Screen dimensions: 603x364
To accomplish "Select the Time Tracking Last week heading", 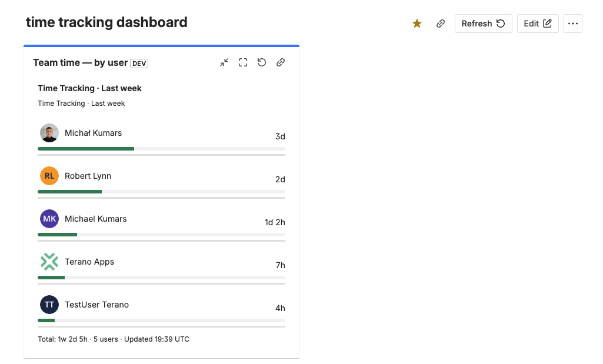I will tap(89, 88).
